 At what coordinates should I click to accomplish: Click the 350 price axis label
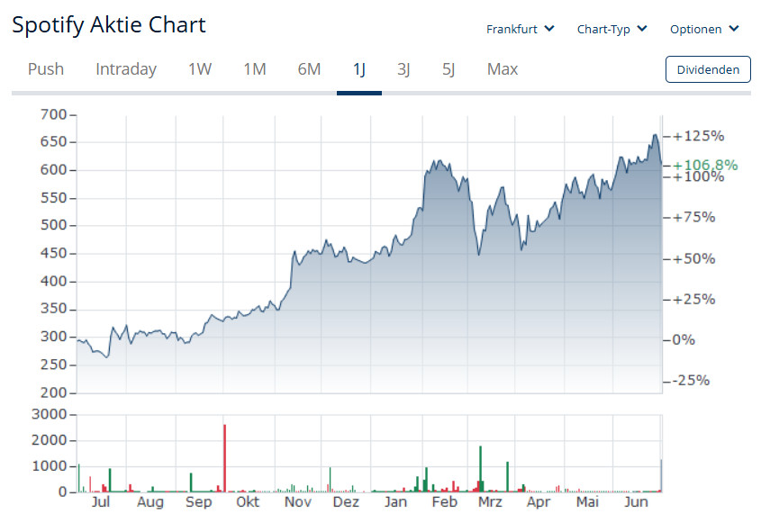click(53, 309)
